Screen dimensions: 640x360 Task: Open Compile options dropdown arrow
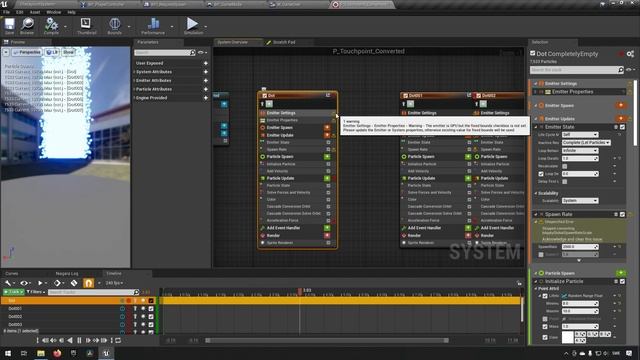point(65,27)
